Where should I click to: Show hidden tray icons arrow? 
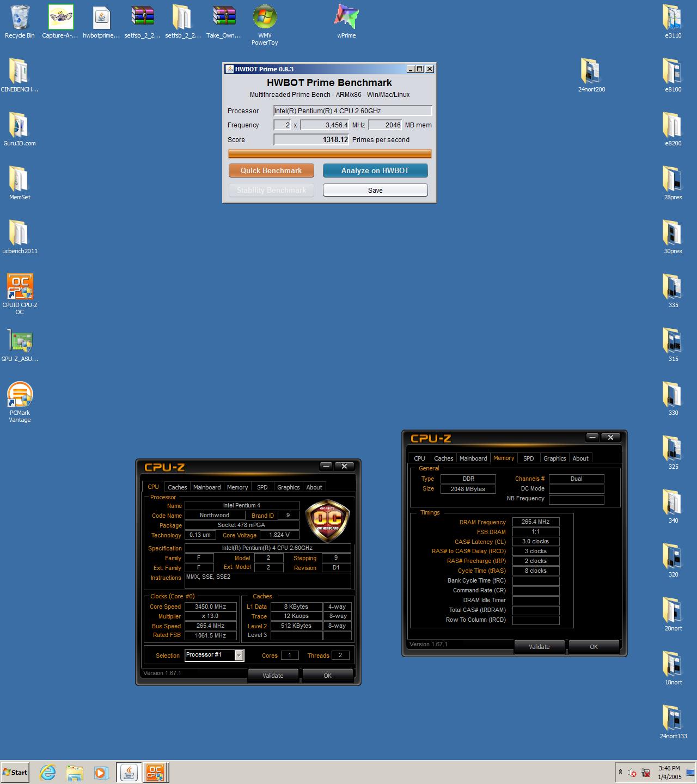pos(620,772)
